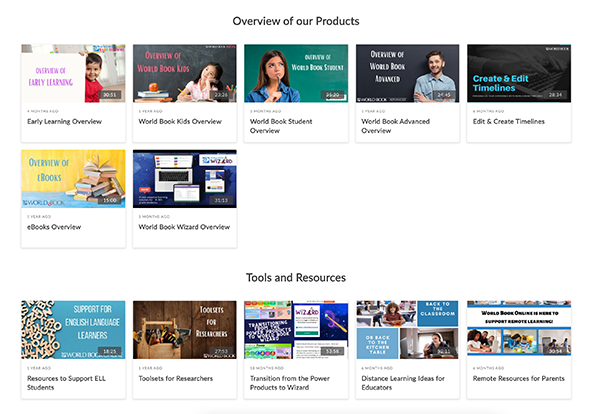Click the 'World Book Kids Overview' title
The image size is (600, 414).
pyautogui.click(x=180, y=121)
